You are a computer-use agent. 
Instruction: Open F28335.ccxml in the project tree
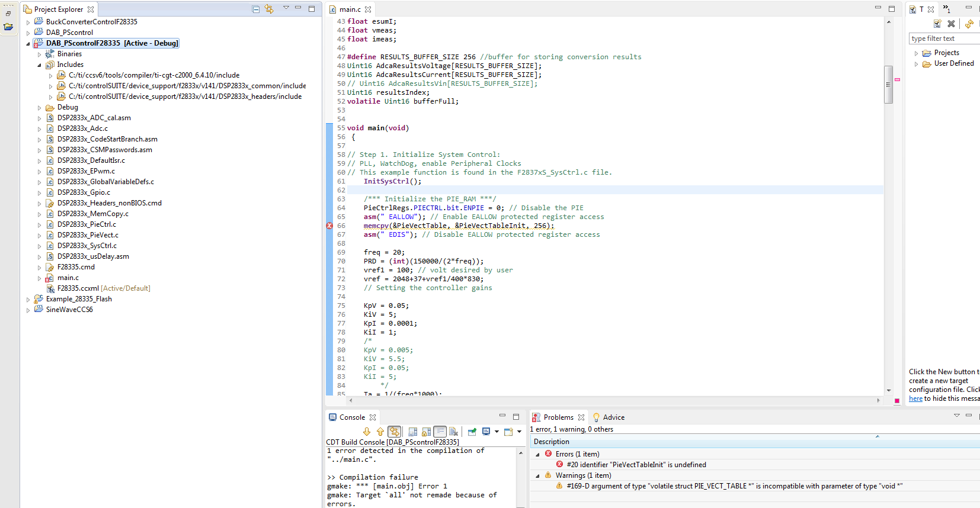point(78,288)
